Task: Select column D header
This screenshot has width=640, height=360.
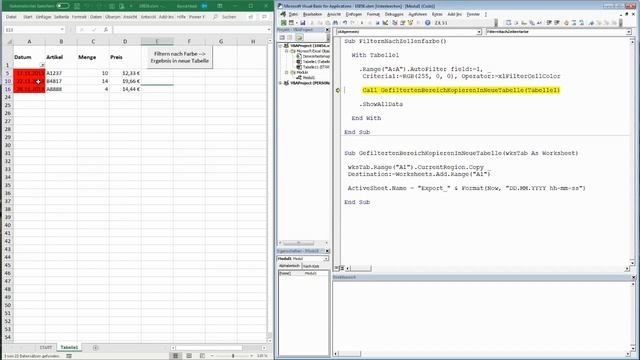Action: click(125, 42)
